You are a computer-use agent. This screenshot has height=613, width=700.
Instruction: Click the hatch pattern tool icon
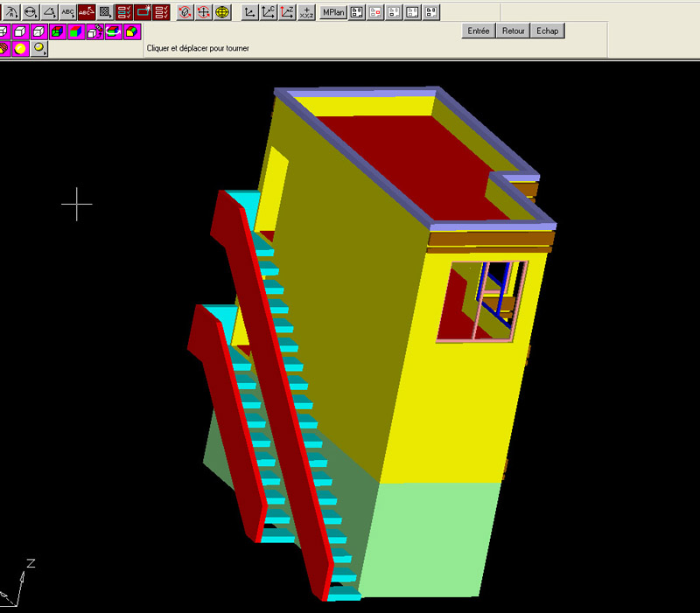pyautogui.click(x=105, y=12)
